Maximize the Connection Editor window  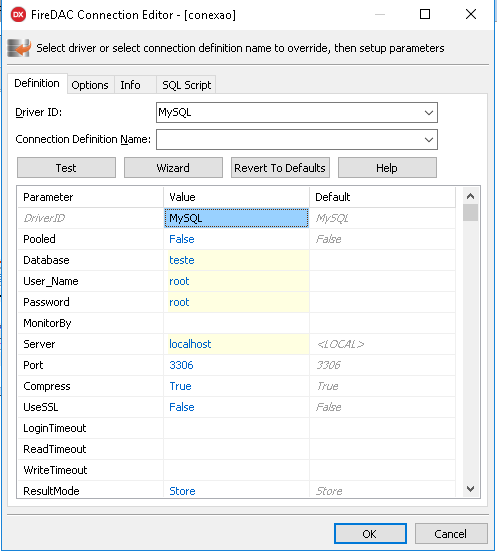425,14
